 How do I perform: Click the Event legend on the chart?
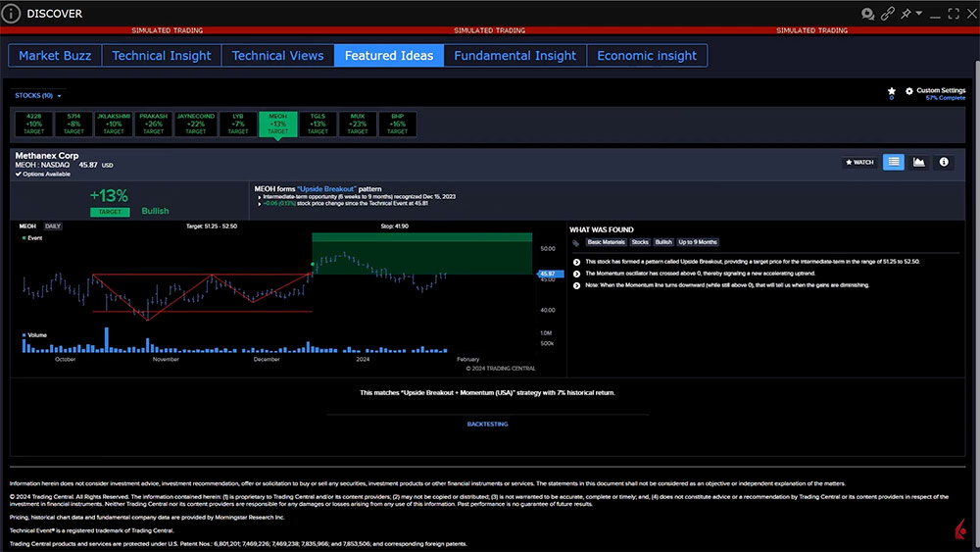[32, 238]
